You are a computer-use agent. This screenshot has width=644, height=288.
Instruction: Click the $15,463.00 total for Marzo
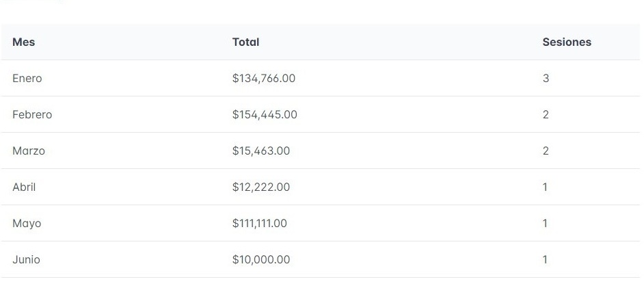(x=261, y=151)
